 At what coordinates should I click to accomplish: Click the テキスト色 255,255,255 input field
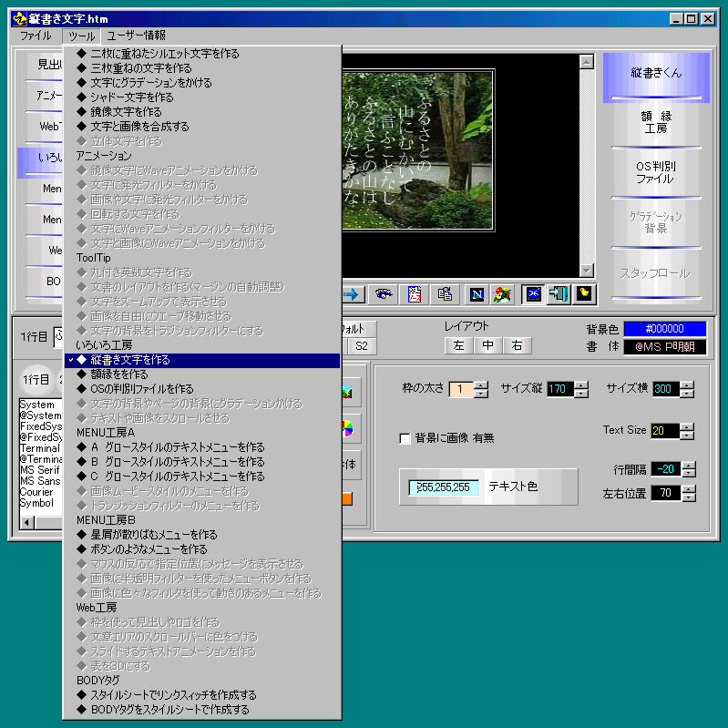[444, 487]
